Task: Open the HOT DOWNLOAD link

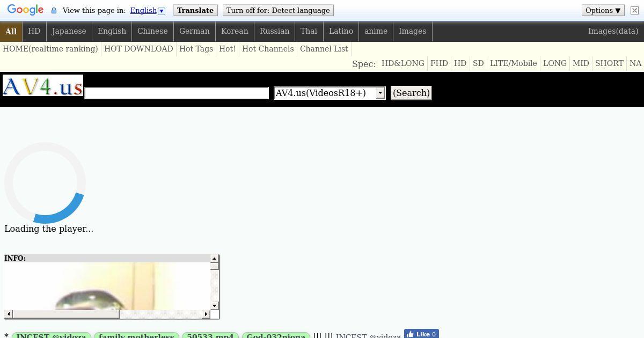Action: pyautogui.click(x=138, y=49)
